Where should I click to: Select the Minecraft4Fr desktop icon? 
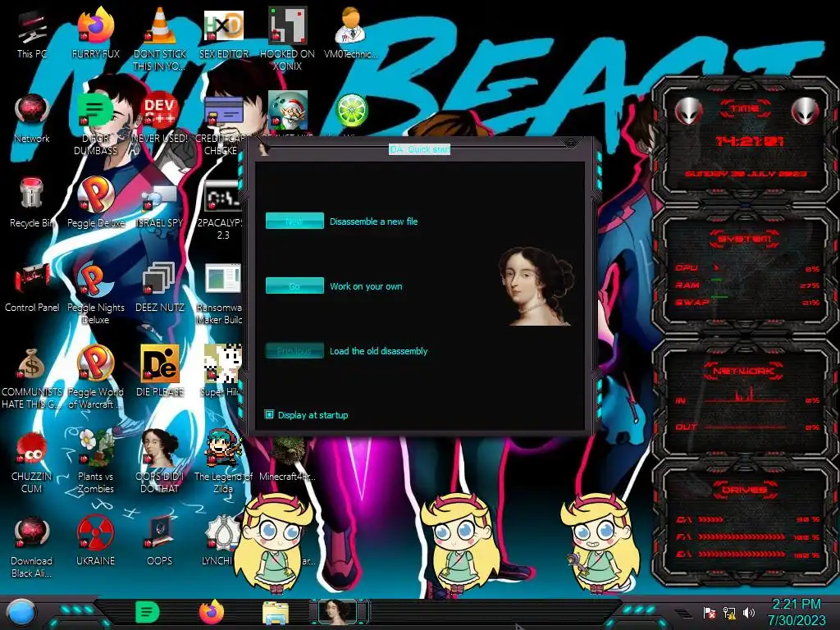click(288, 459)
